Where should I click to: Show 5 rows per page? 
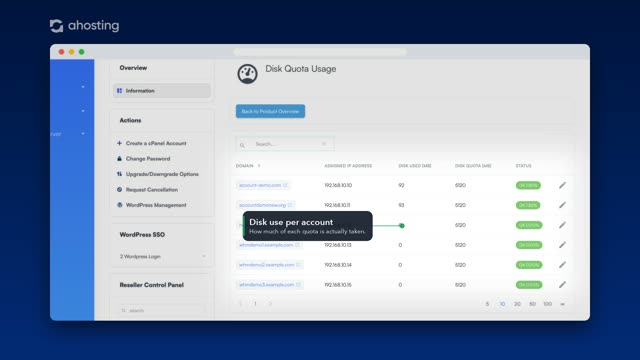coord(487,304)
